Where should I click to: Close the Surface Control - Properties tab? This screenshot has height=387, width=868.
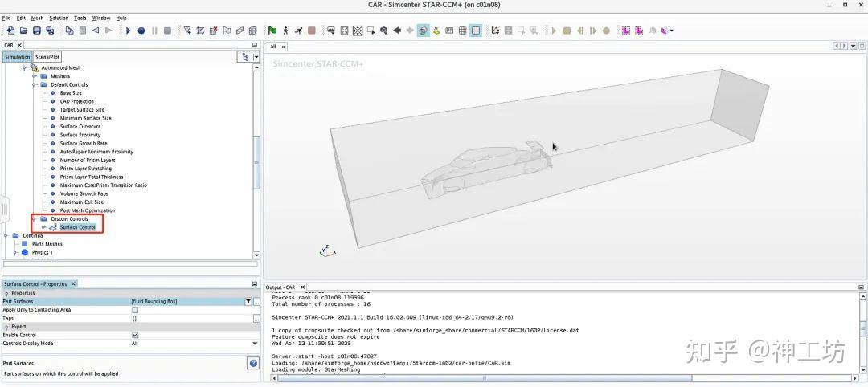pos(73,284)
